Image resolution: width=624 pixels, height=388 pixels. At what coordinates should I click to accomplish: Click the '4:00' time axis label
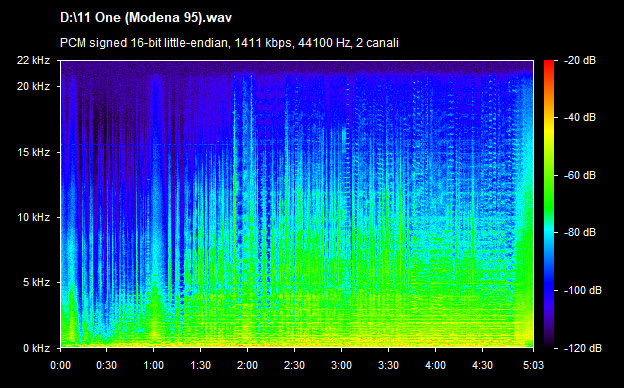[435, 365]
